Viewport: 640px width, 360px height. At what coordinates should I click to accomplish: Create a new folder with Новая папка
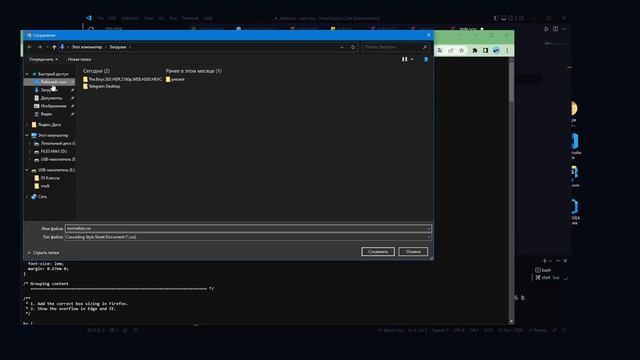coord(79,60)
